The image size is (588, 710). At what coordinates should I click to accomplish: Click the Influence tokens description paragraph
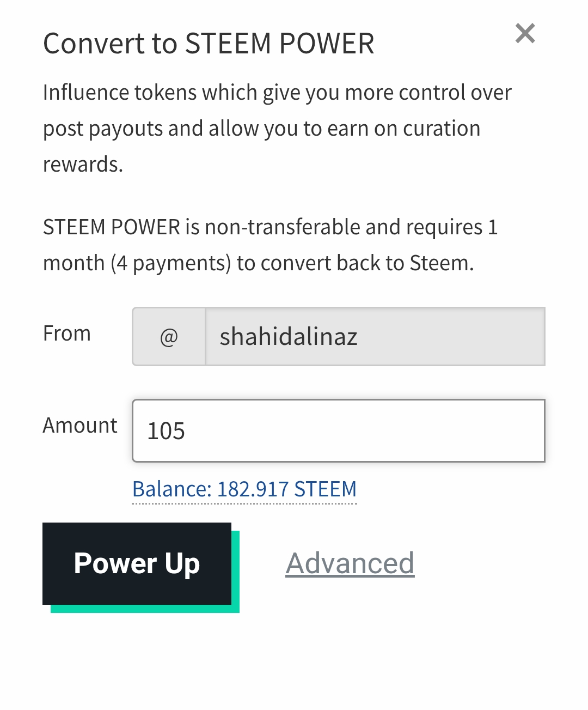(x=277, y=129)
